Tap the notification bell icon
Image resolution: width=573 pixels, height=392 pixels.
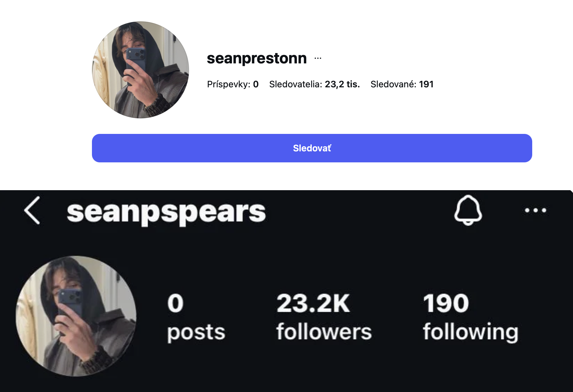coord(468,210)
